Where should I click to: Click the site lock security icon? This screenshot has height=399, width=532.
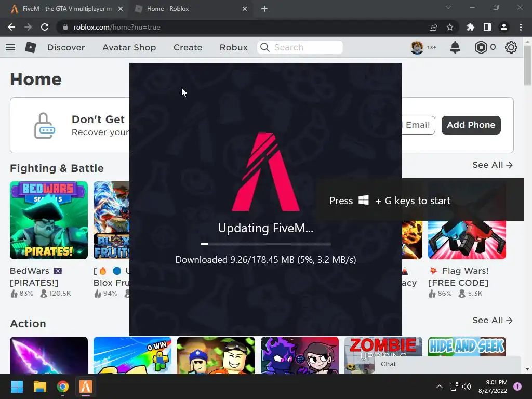(x=65, y=27)
